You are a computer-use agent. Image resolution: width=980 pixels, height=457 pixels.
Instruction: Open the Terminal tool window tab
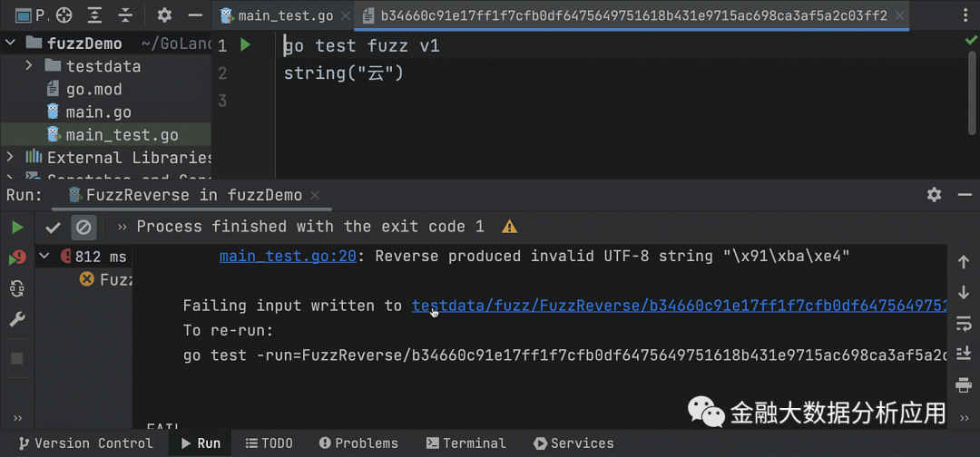pos(465,443)
